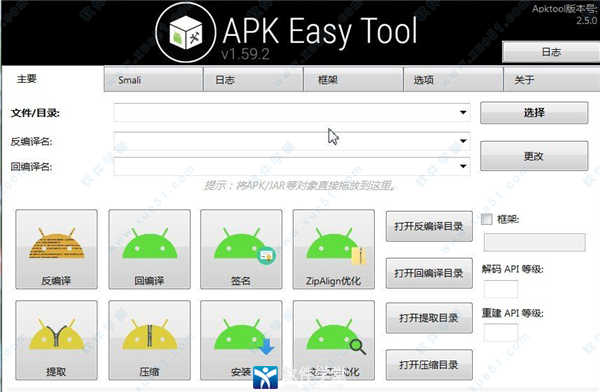Click the 反编译 decompile android icon button
The image size is (600, 392).
click(57, 249)
